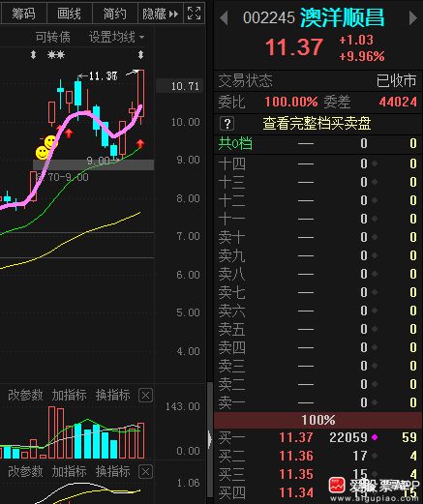The height and width of the screenshot is (504, 423).
Task: Click 改参数 in the volume panel
Action: [x=25, y=395]
